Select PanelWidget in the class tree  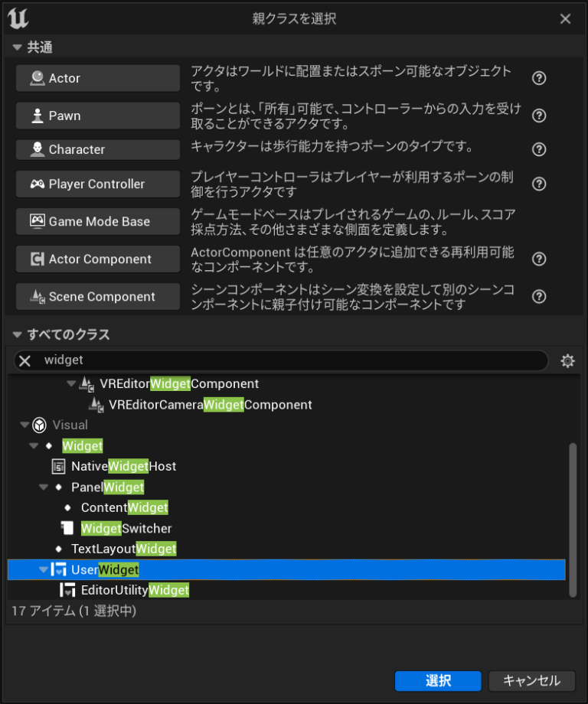tap(108, 487)
